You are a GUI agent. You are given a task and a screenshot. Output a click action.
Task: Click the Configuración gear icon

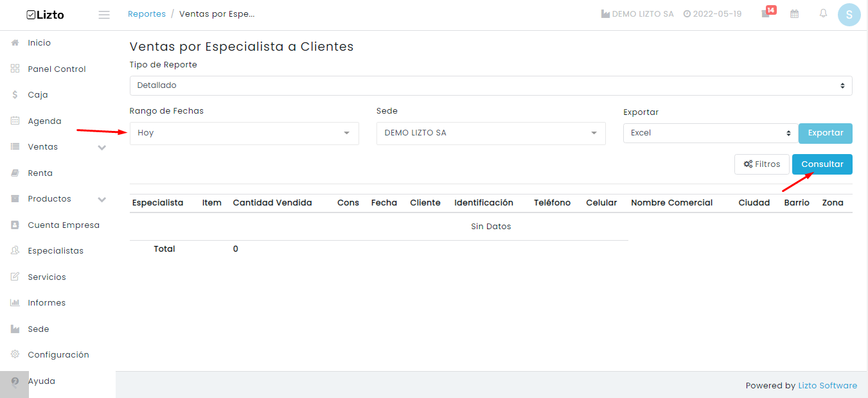point(15,355)
